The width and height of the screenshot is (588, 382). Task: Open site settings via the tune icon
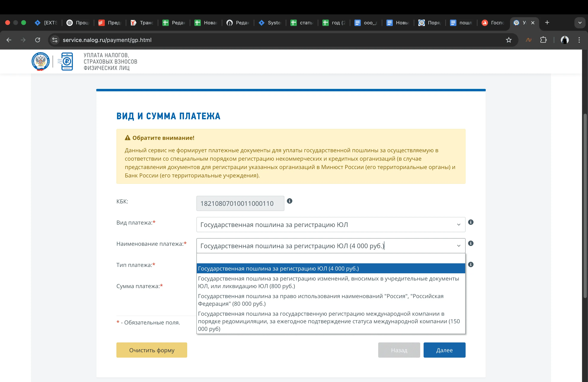pos(55,40)
